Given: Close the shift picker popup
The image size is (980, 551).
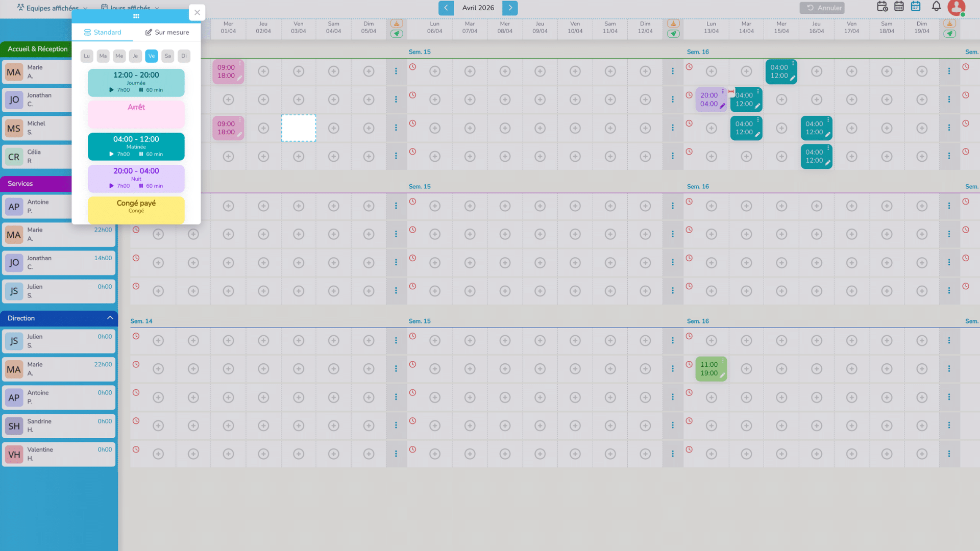Looking at the screenshot, I should pos(197,13).
